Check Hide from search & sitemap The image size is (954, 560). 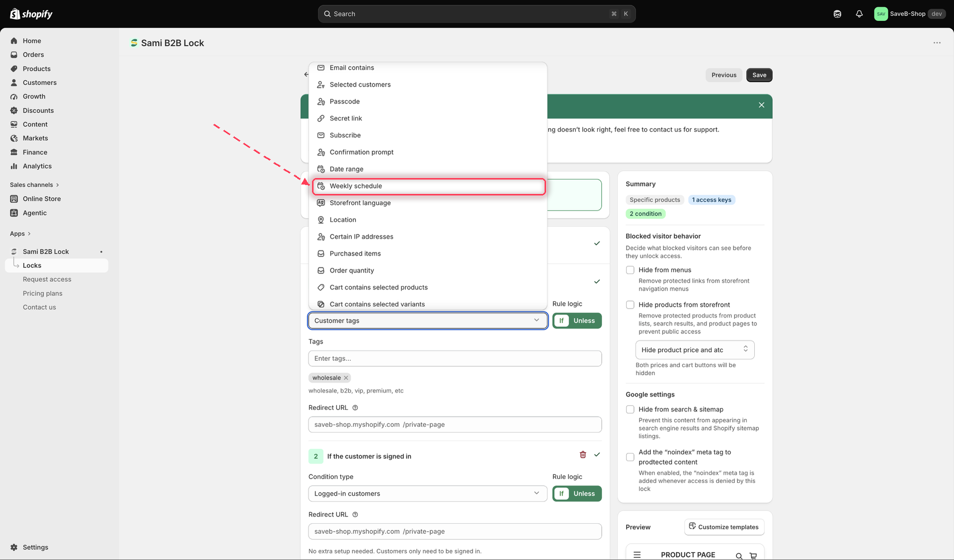(x=630, y=410)
